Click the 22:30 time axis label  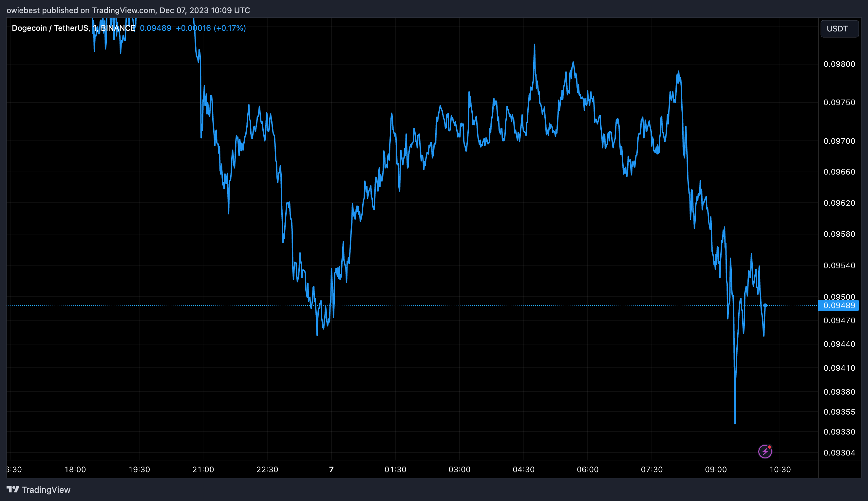coord(267,469)
